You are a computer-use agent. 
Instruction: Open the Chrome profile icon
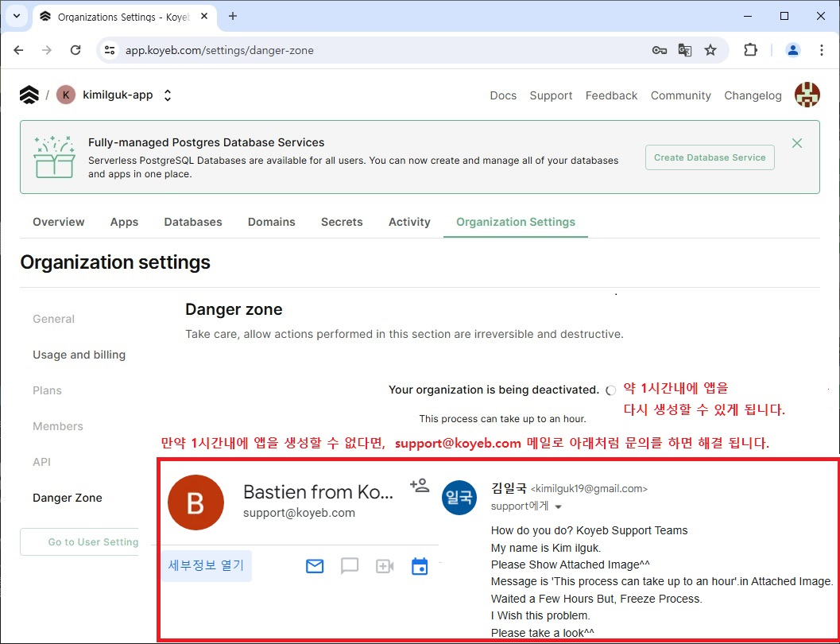(x=793, y=50)
